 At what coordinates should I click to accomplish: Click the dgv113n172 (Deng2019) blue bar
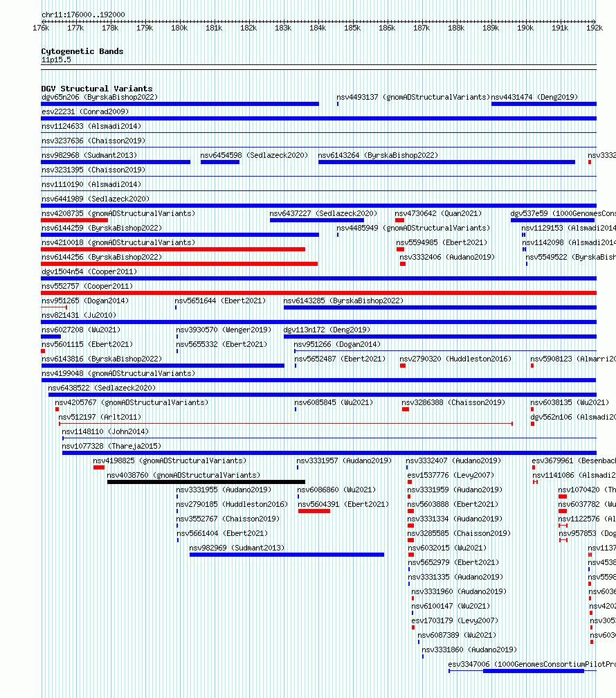click(440, 337)
